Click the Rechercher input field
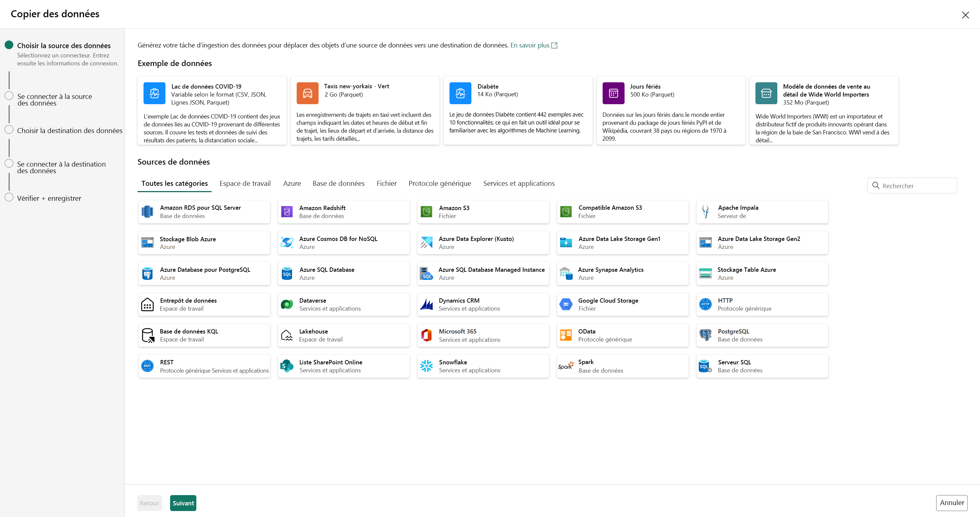This screenshot has width=980, height=517. [x=911, y=186]
